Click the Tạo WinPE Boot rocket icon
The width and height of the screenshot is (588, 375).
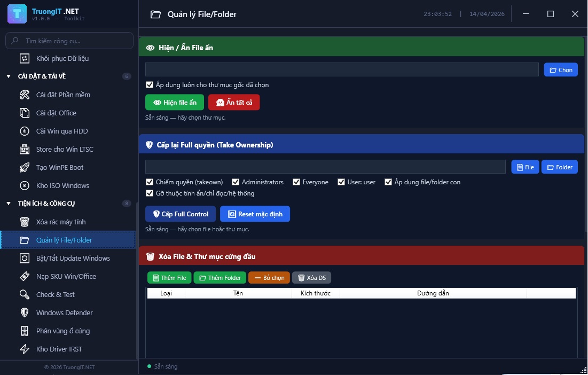click(25, 167)
